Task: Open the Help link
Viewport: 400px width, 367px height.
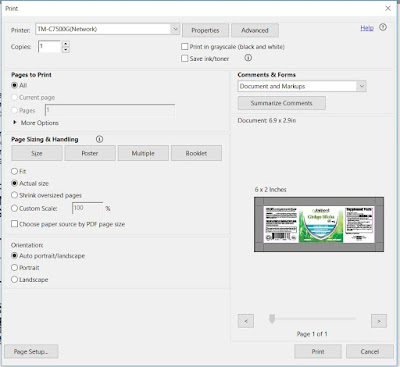Action: 367,28
